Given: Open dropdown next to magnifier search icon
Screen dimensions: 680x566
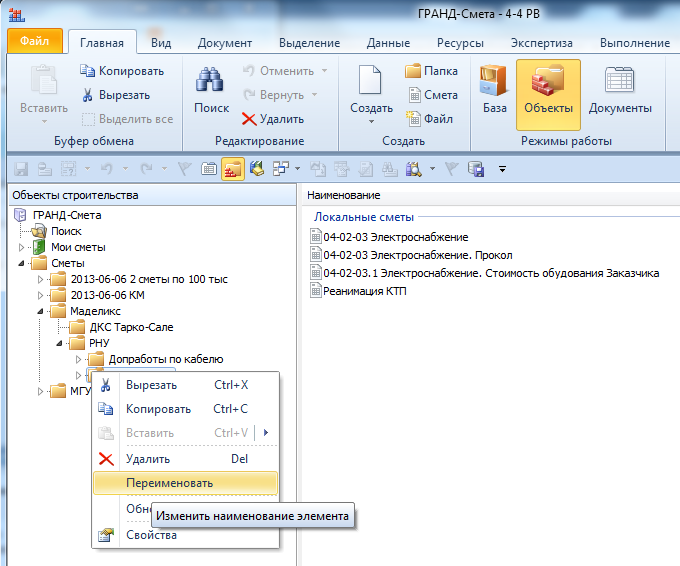Looking at the screenshot, I should pyautogui.click(x=432, y=169).
